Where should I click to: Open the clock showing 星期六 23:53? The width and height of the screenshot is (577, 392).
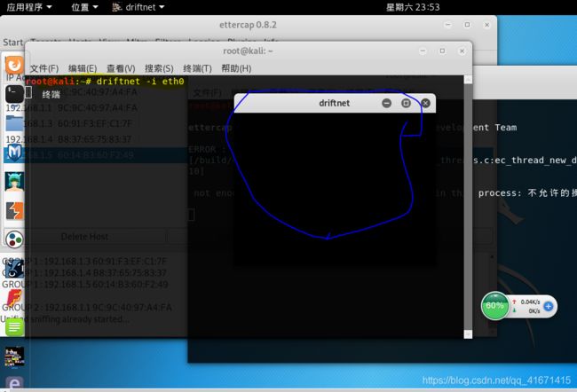[x=413, y=7]
